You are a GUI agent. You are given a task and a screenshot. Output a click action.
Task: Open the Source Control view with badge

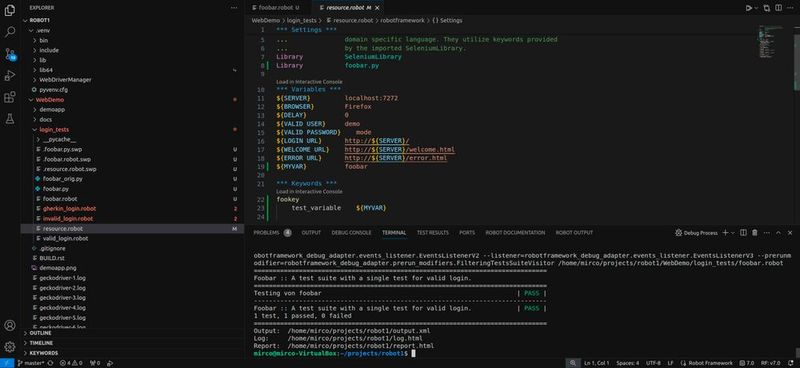(10, 54)
